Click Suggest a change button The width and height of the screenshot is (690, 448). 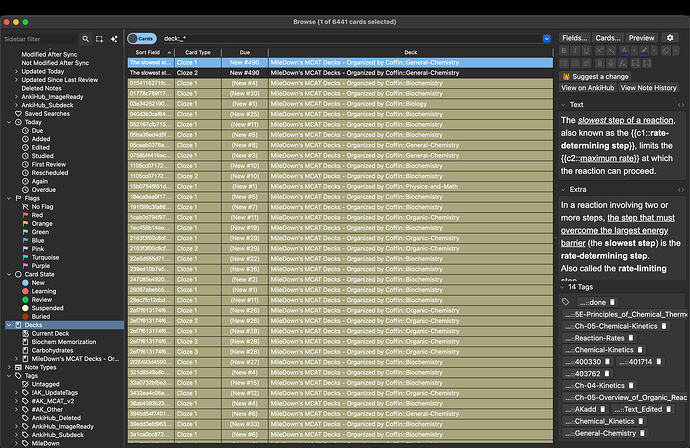click(x=595, y=77)
